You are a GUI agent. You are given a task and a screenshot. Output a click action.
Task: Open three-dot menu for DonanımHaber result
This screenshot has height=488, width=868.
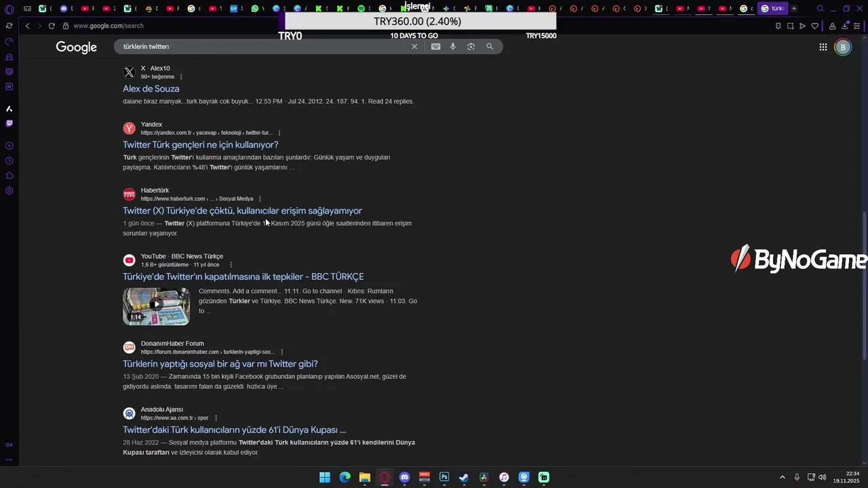pos(282,352)
